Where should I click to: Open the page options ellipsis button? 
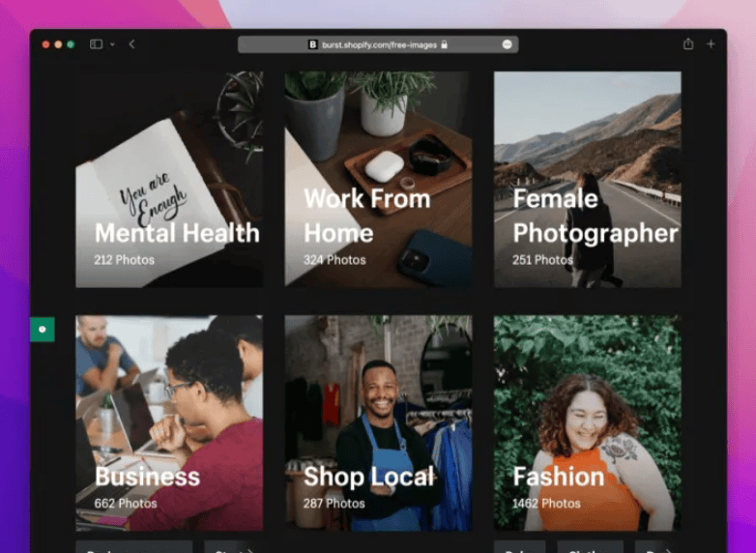(x=508, y=44)
